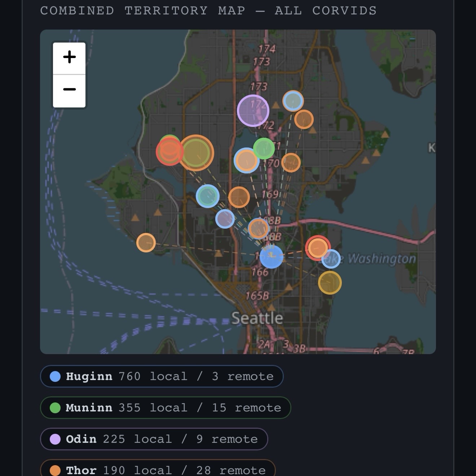Screen dimensions: 476x476
Task: Toggle Thor 190 local legend chip
Action: click(x=158, y=470)
